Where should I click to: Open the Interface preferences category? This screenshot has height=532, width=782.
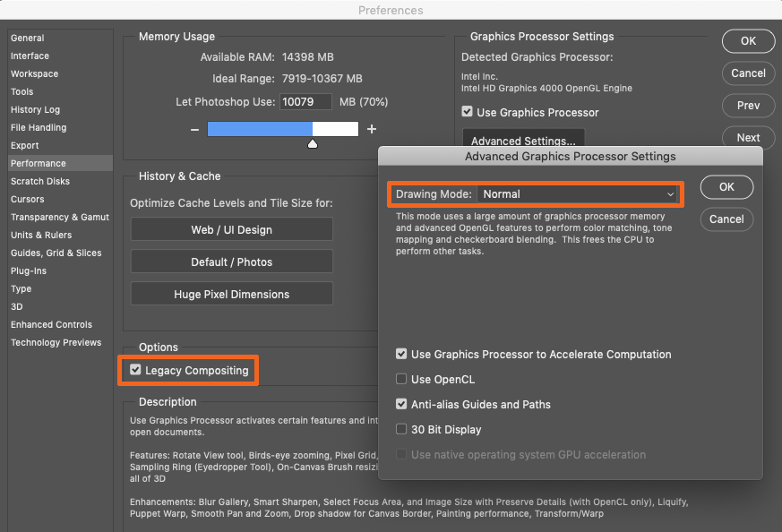click(30, 56)
